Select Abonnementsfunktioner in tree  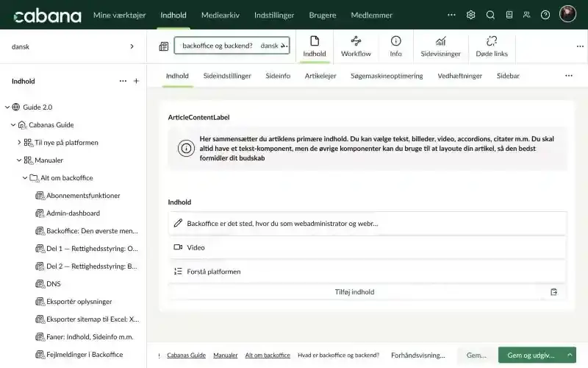83,196
